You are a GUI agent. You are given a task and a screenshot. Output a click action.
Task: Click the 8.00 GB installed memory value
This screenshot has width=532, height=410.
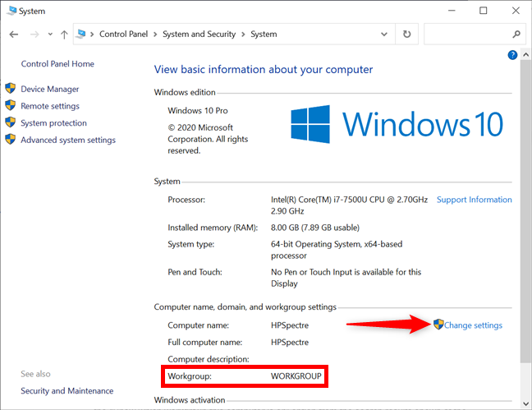click(x=315, y=228)
